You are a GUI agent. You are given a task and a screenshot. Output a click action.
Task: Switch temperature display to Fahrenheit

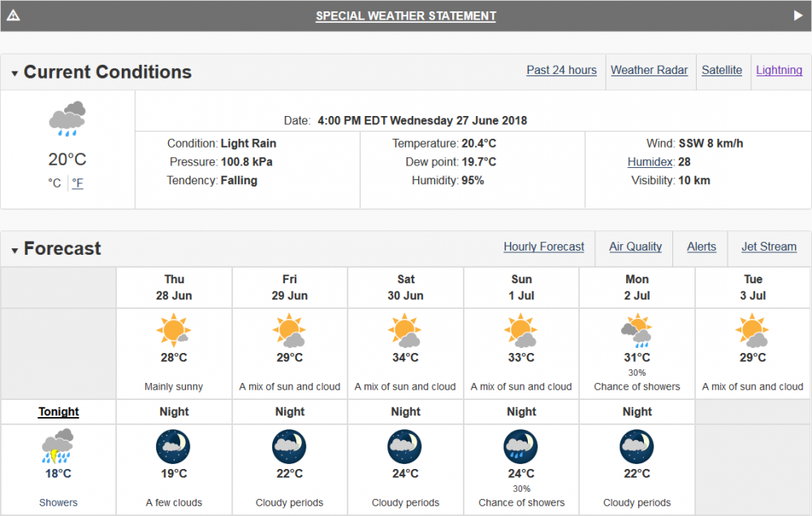coord(76,183)
